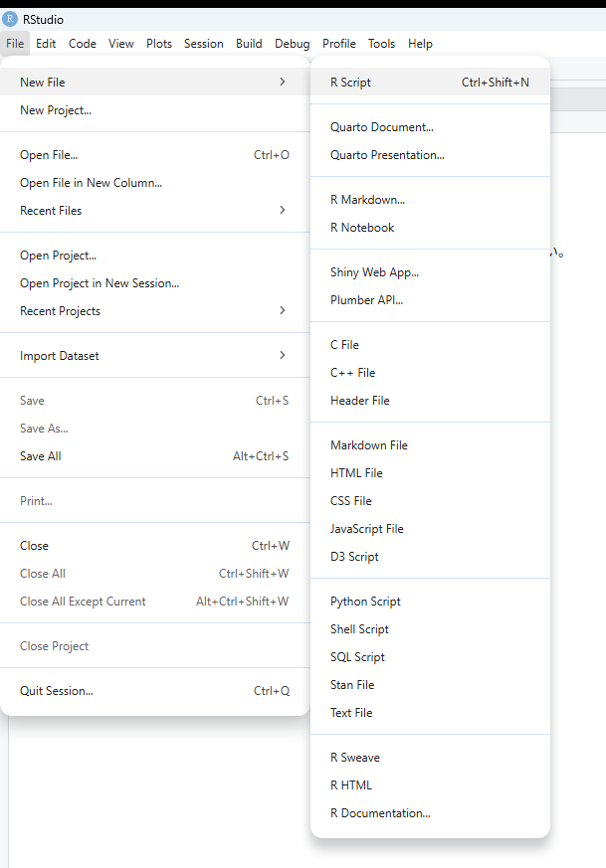Click Open File... in File menu
606x868 pixels.
(49, 155)
